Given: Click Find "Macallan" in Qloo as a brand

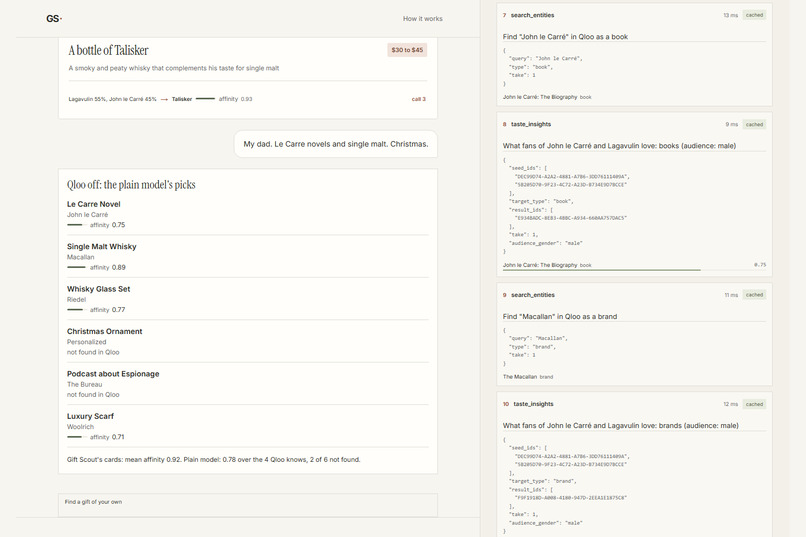Looking at the screenshot, I should tap(560, 317).
